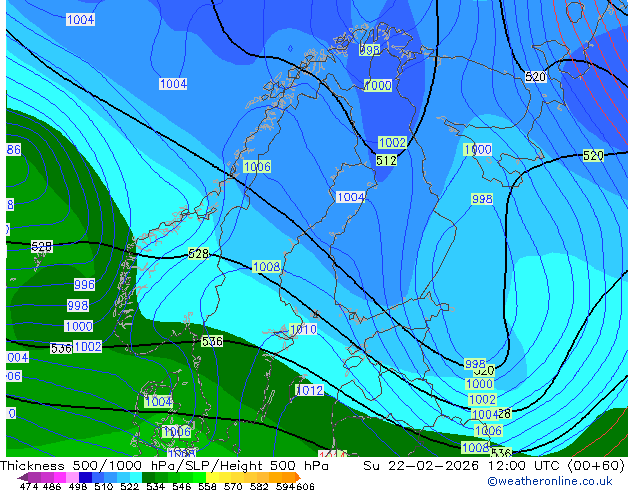
Task: Click the 1010 isobar label
Action: tap(303, 329)
